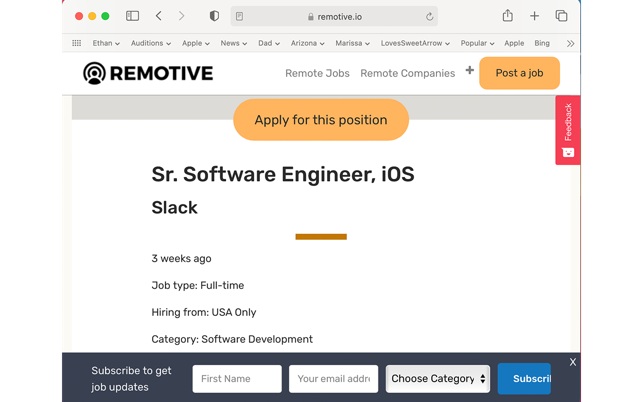Image resolution: width=643 pixels, height=402 pixels.
Task: Open the Share icon in toolbar
Action: click(508, 16)
